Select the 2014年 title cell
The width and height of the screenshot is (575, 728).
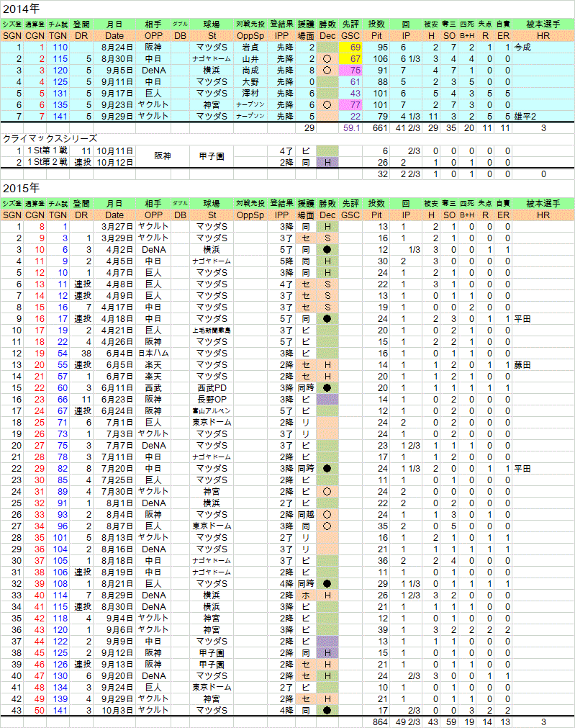tap(22, 9)
